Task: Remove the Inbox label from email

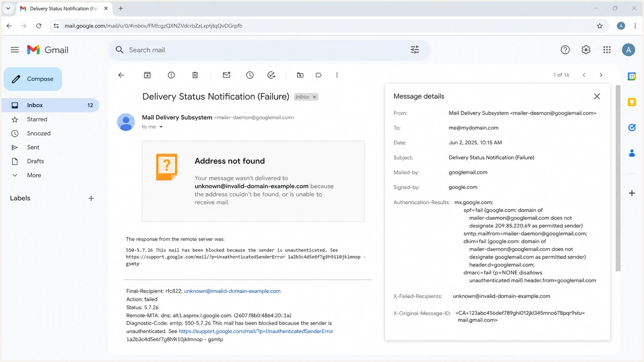Action: tap(314, 97)
